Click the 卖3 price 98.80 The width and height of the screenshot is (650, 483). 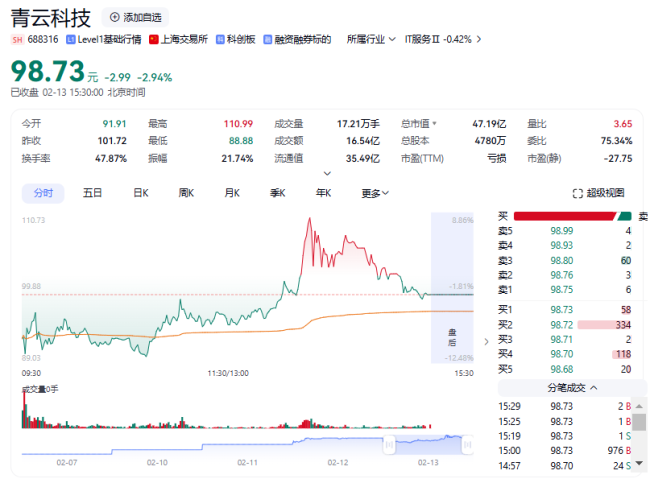[562, 261]
